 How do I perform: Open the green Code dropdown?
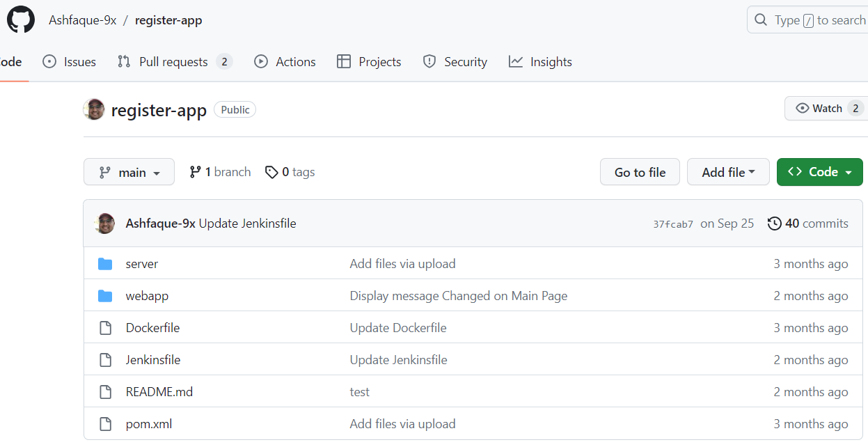820,172
